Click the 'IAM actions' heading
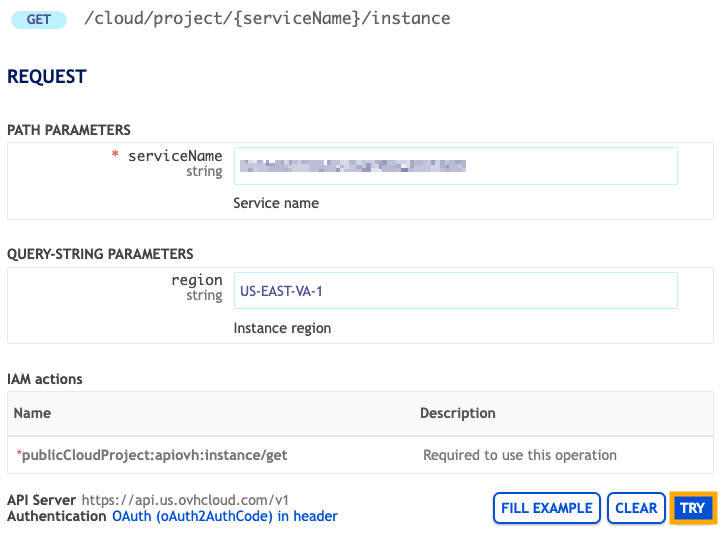Screen dimensions: 722x534 45,379
